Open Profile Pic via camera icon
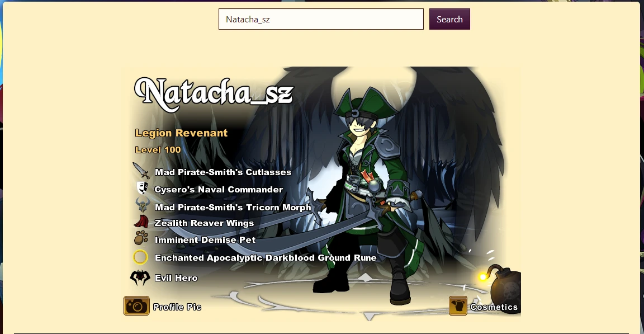 point(137,306)
